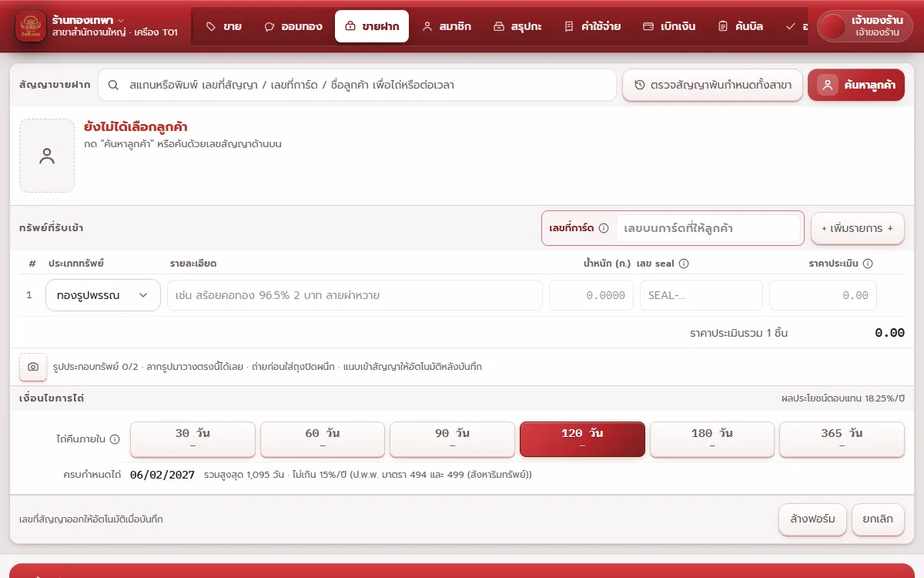
Task: Click the ยกเลิก button
Action: pyautogui.click(x=878, y=519)
